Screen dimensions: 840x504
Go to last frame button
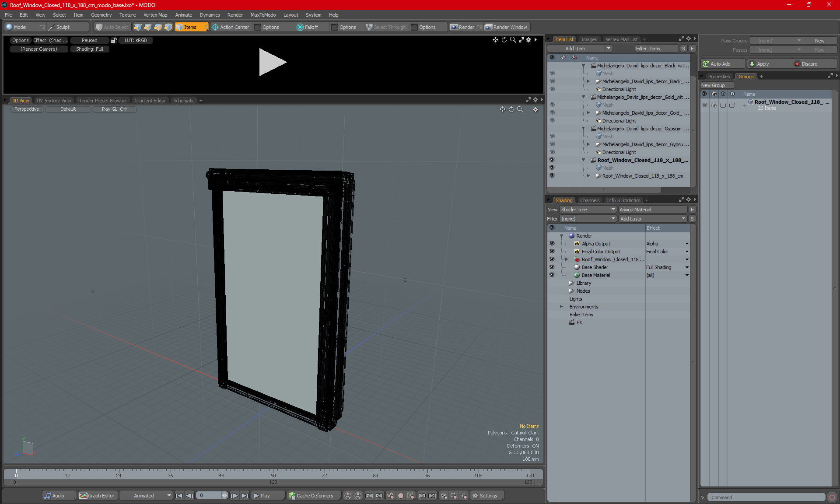pyautogui.click(x=245, y=496)
